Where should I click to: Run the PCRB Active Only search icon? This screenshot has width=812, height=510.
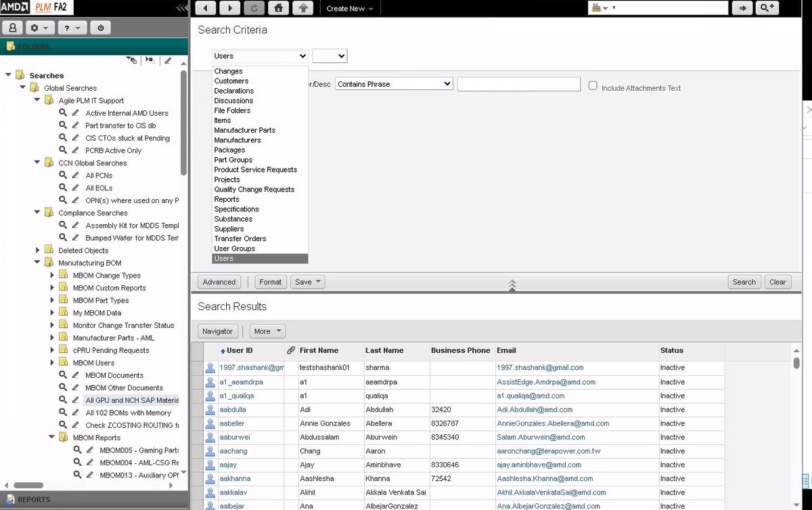pyautogui.click(x=63, y=150)
